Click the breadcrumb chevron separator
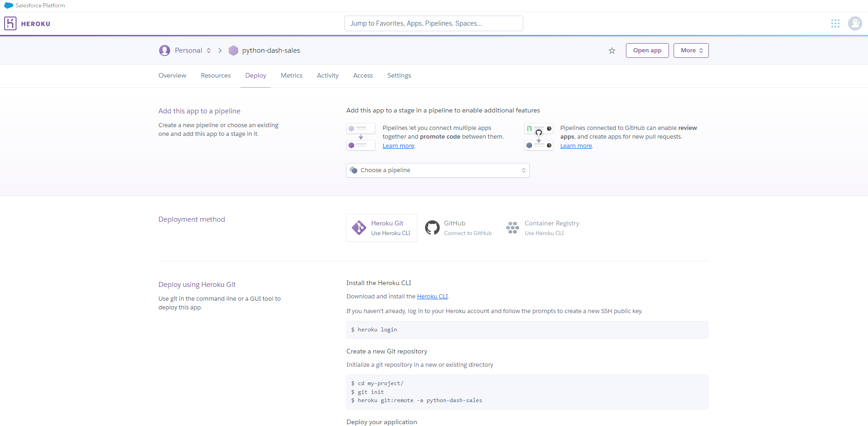868x426 pixels. pyautogui.click(x=220, y=50)
